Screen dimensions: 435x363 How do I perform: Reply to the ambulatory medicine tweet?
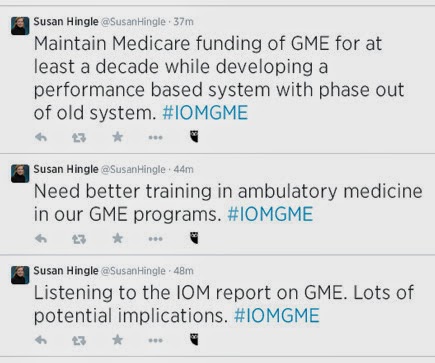click(x=41, y=238)
